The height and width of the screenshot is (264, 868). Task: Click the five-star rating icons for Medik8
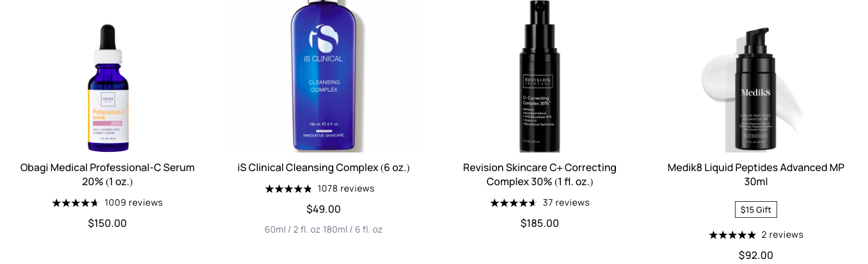pos(732,235)
